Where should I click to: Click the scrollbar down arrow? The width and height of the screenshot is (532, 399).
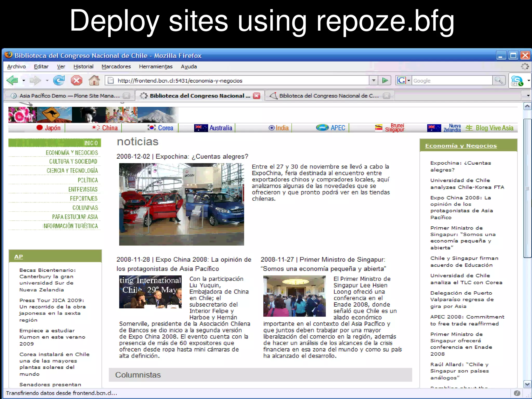point(527,384)
